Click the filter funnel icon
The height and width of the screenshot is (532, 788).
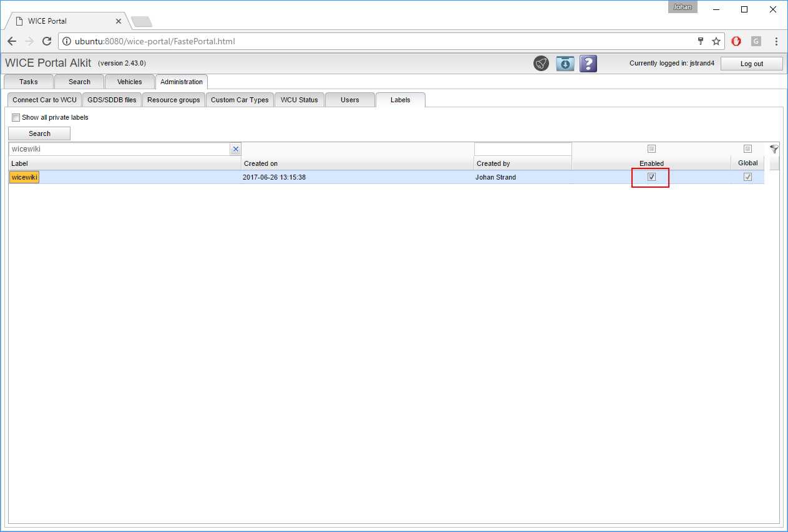pyautogui.click(x=774, y=149)
